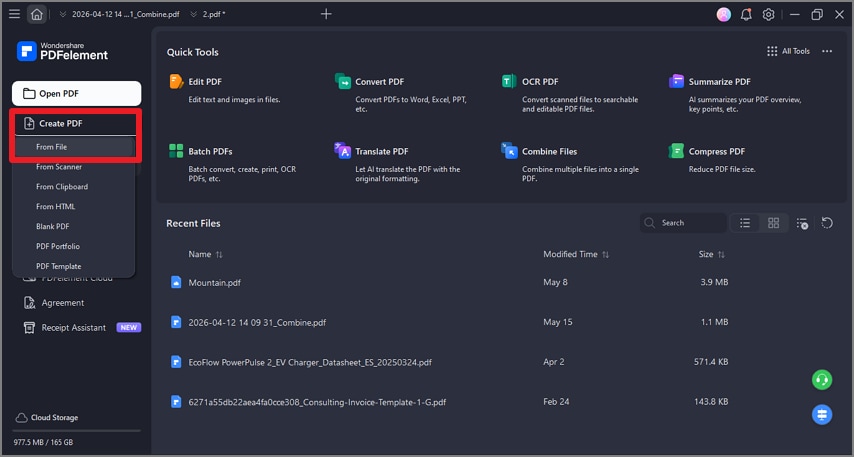The image size is (854, 457).
Task: Refresh the Recent Files list
Action: 827,223
